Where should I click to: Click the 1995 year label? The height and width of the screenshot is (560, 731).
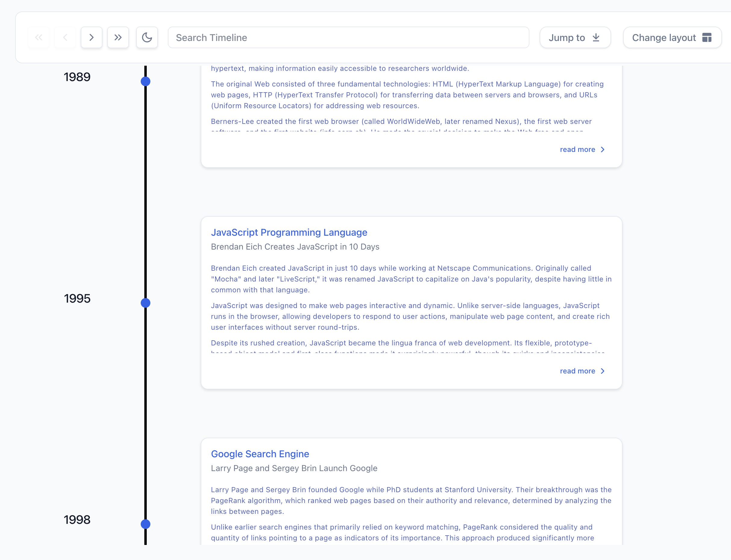click(x=77, y=299)
